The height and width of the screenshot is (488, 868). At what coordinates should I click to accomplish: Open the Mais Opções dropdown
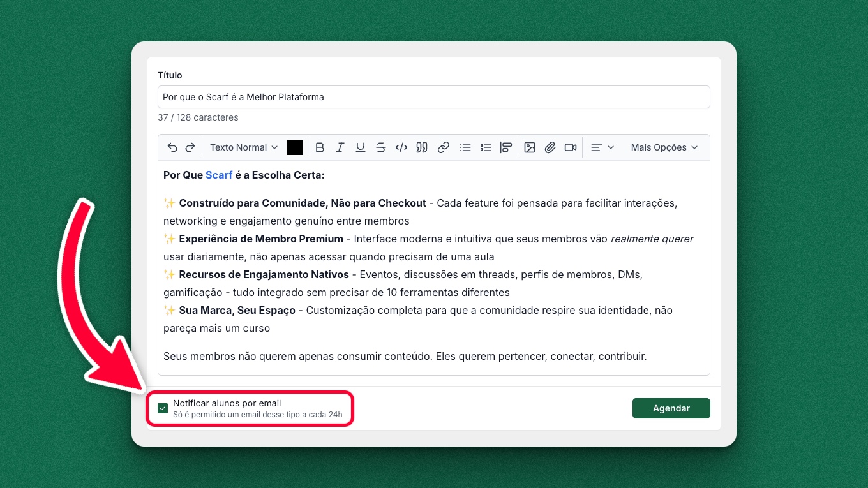click(x=664, y=147)
